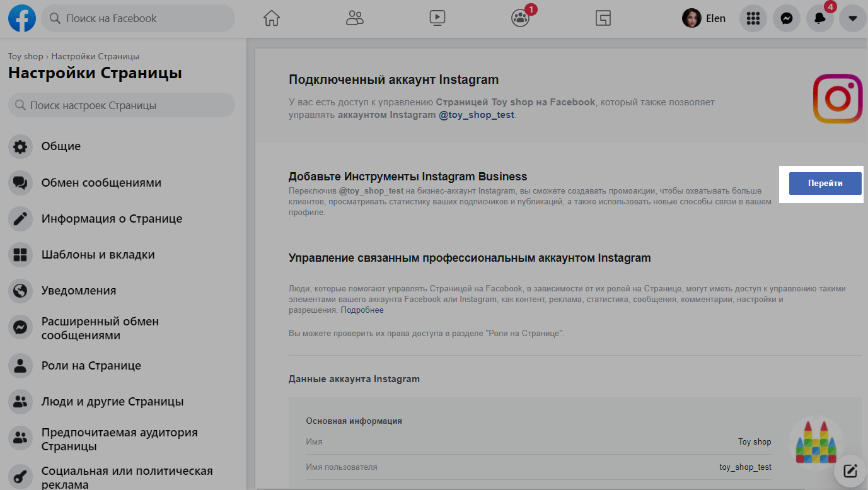Image resolution: width=868 pixels, height=490 pixels.
Task: Click the people icon for Люди и другие Страницы
Action: click(20, 402)
